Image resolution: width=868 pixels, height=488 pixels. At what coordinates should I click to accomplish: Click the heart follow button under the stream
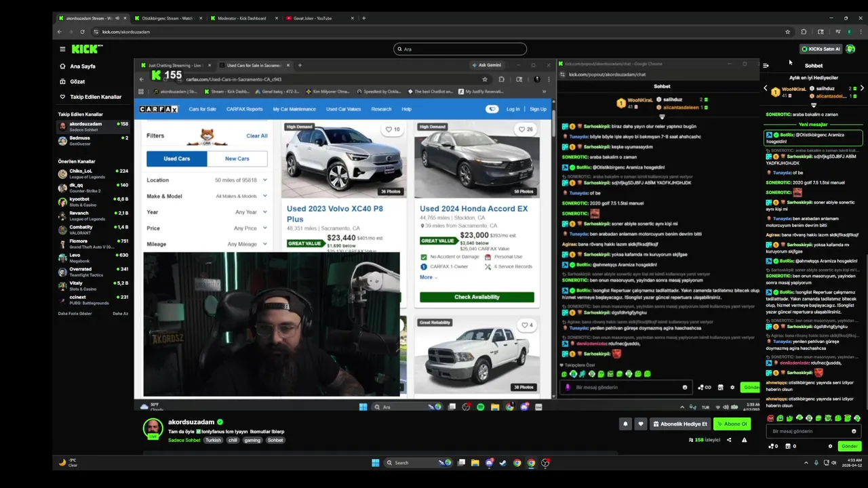[x=640, y=424]
